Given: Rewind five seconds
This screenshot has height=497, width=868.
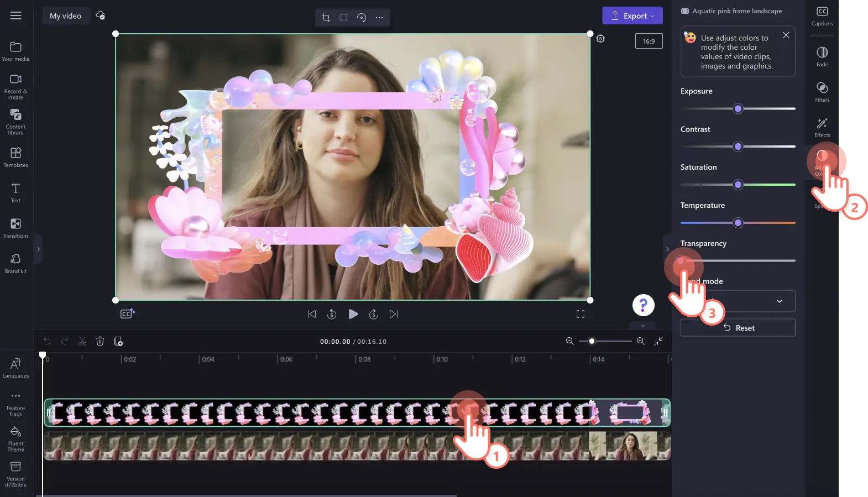Looking at the screenshot, I should coord(332,314).
